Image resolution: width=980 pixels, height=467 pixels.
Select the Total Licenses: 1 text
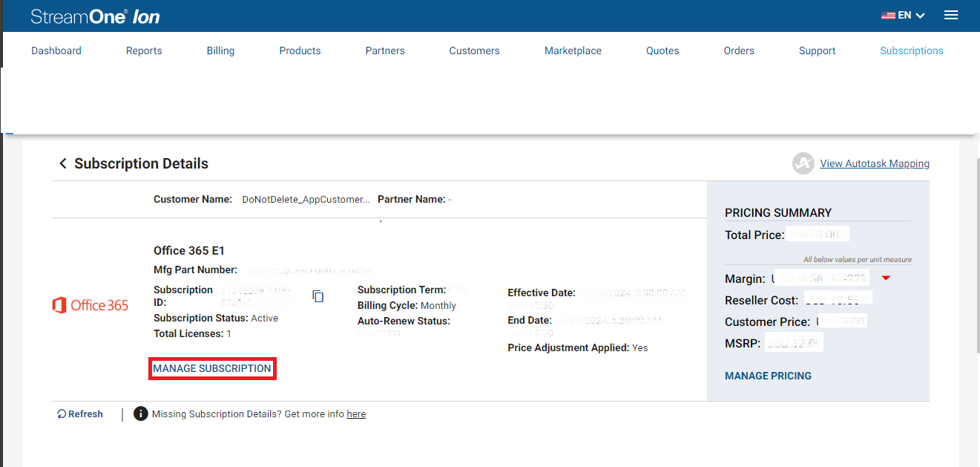click(192, 333)
